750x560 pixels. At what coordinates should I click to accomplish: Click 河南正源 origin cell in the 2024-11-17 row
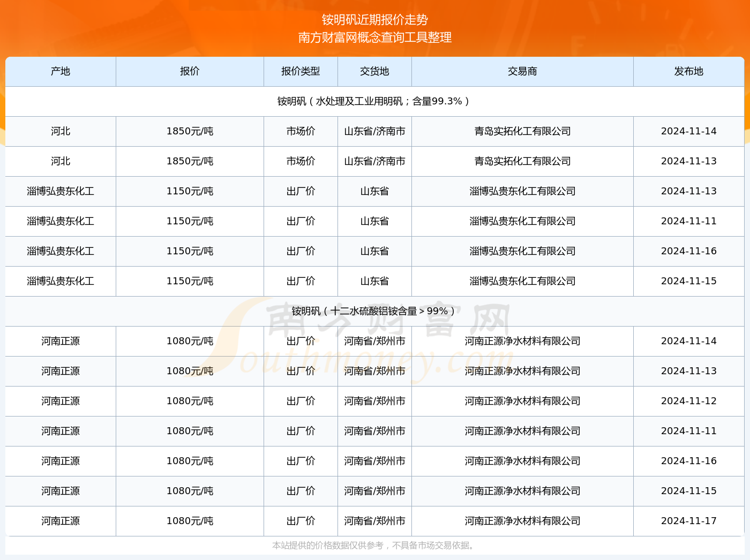click(61, 521)
